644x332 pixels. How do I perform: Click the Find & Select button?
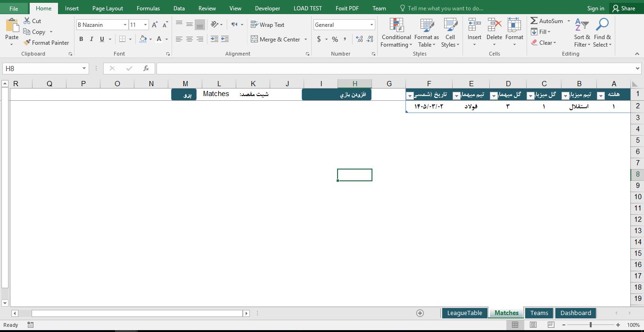[602, 33]
